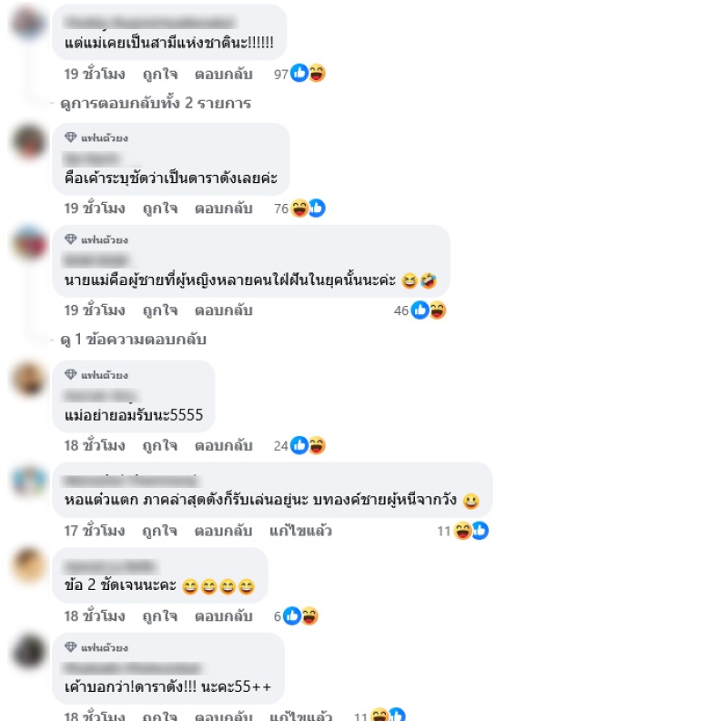Click the like and haha icons beside 46
The image size is (728, 721).
pos(429,310)
